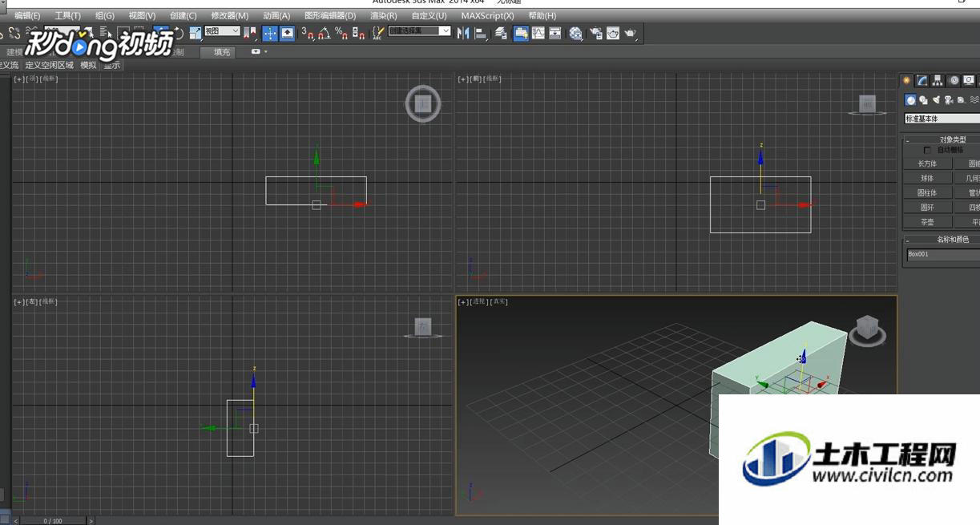Screen dimensions: 980x525
Task: Click the Mirror tool icon
Action: tap(462, 33)
